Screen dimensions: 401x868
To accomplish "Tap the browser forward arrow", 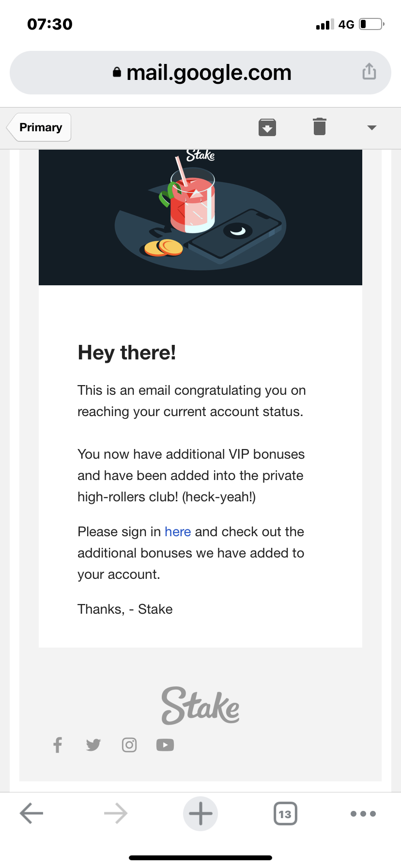I will [x=116, y=813].
